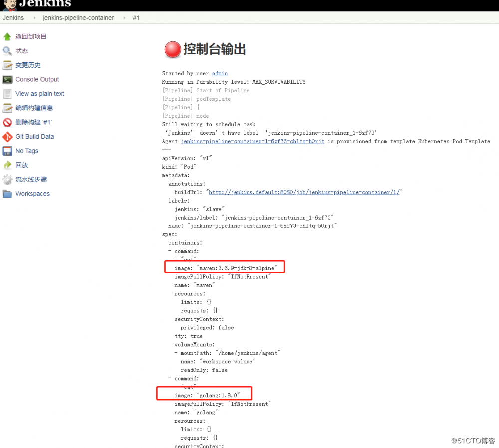
Task: Select the View as plain text icon
Action: [8, 93]
